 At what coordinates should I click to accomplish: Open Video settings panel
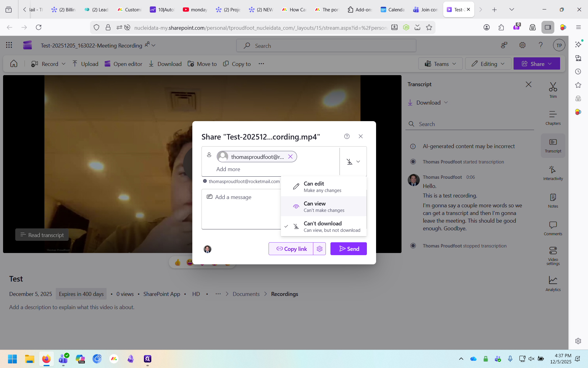point(553,256)
